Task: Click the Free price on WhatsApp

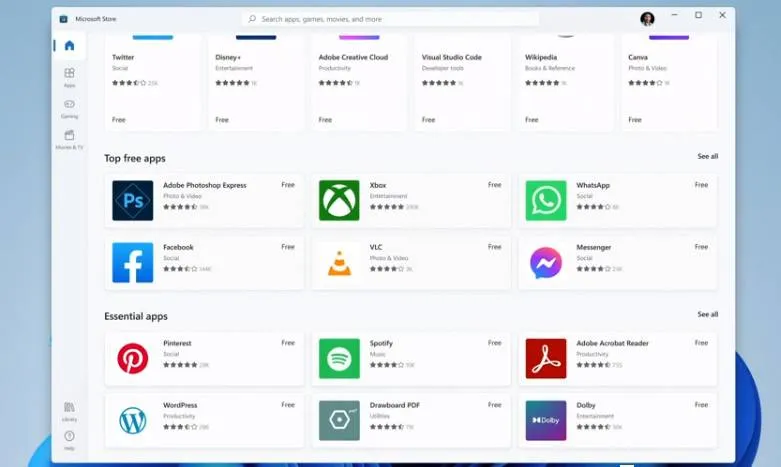Action: 701,185
